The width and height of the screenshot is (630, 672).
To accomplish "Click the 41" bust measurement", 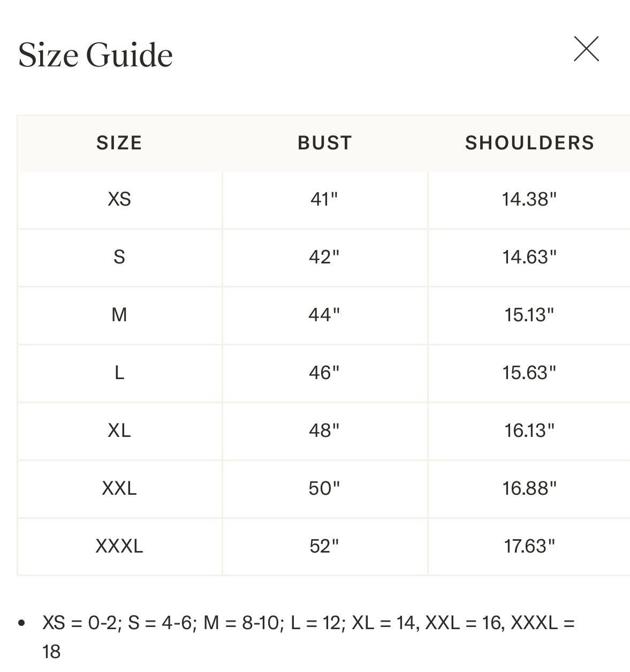I will [324, 200].
